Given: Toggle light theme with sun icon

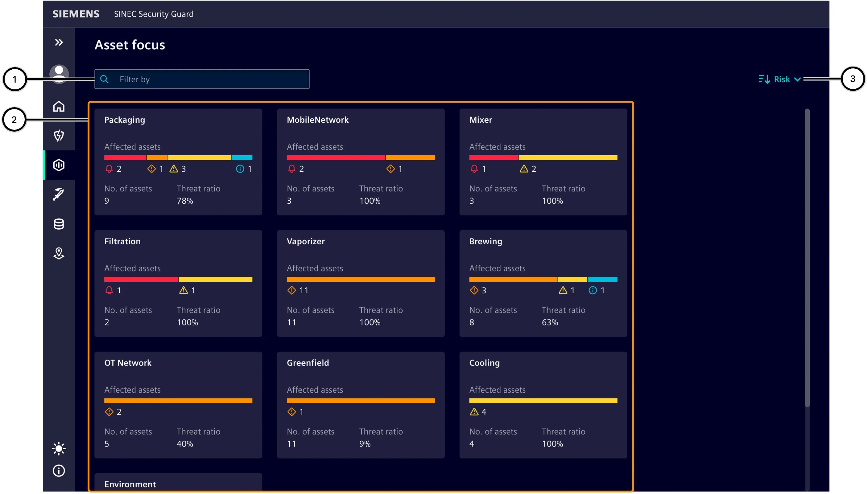Looking at the screenshot, I should [59, 449].
